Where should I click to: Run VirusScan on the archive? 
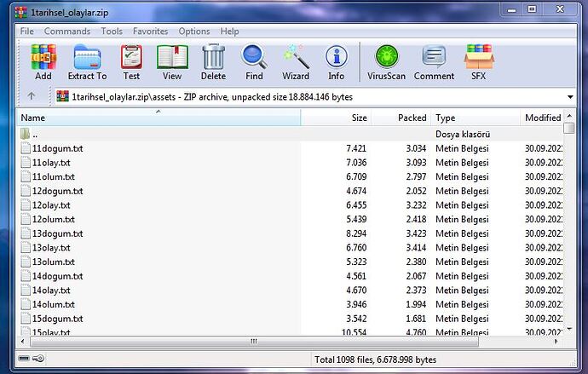387,62
